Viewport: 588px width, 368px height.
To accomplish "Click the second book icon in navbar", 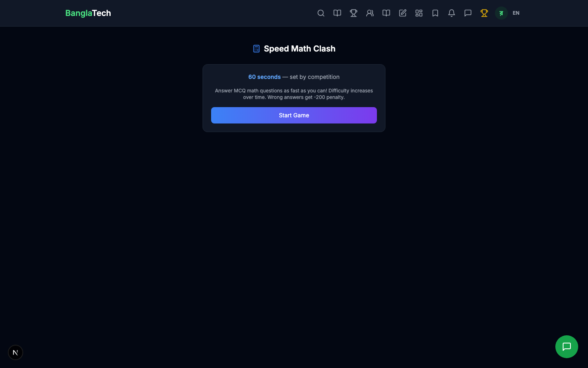I will click(386, 13).
